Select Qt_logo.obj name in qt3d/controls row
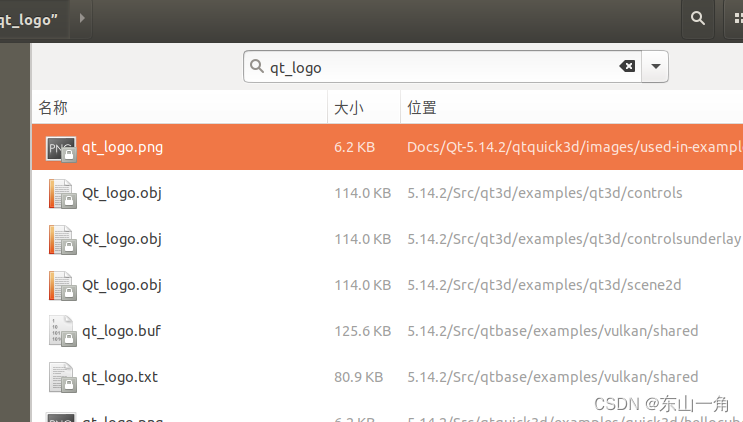This screenshot has width=743, height=422. (122, 193)
